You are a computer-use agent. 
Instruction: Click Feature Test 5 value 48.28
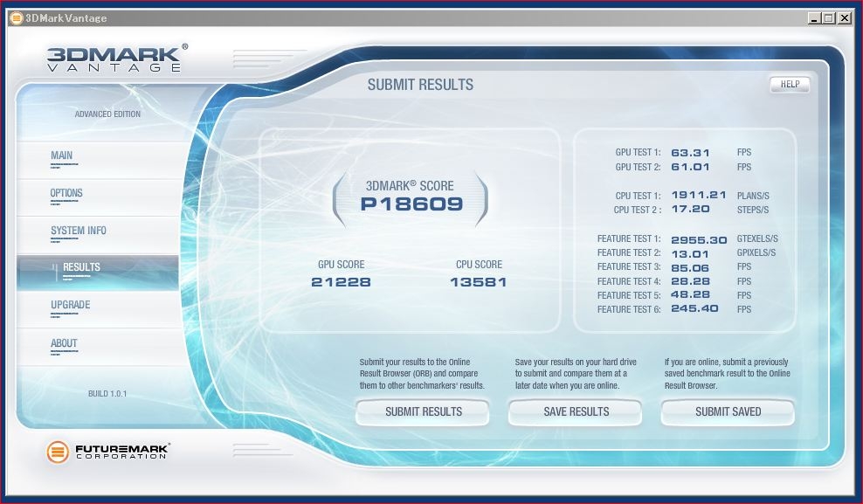pyautogui.click(x=690, y=295)
